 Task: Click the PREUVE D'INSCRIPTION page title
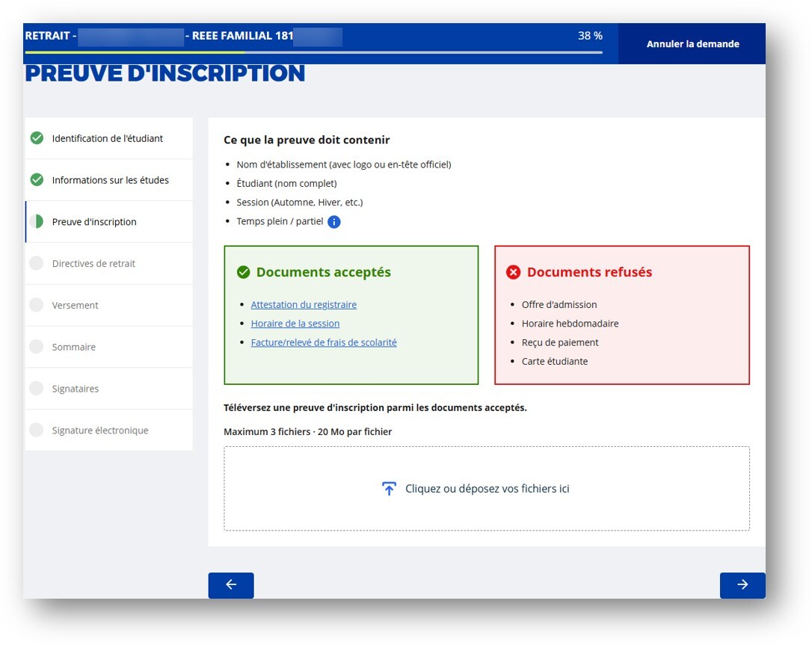point(165,73)
